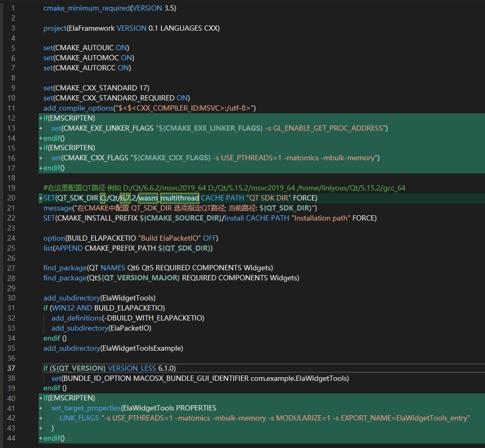Click the set_target_properties command

(x=85, y=408)
